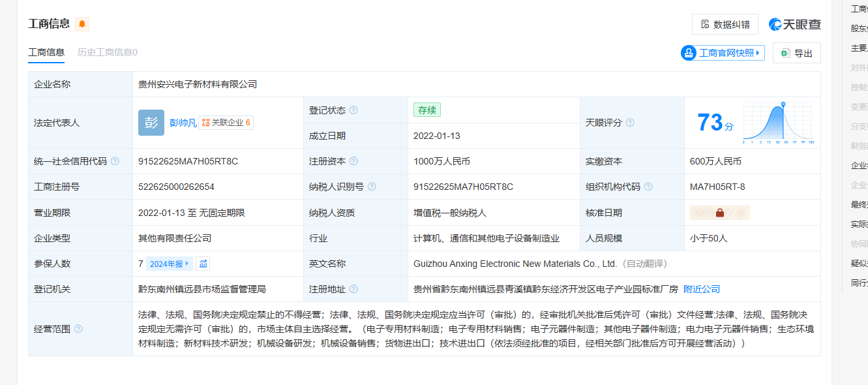
Task: Click the 天眼评分 score distribution chart
Action: [777, 123]
